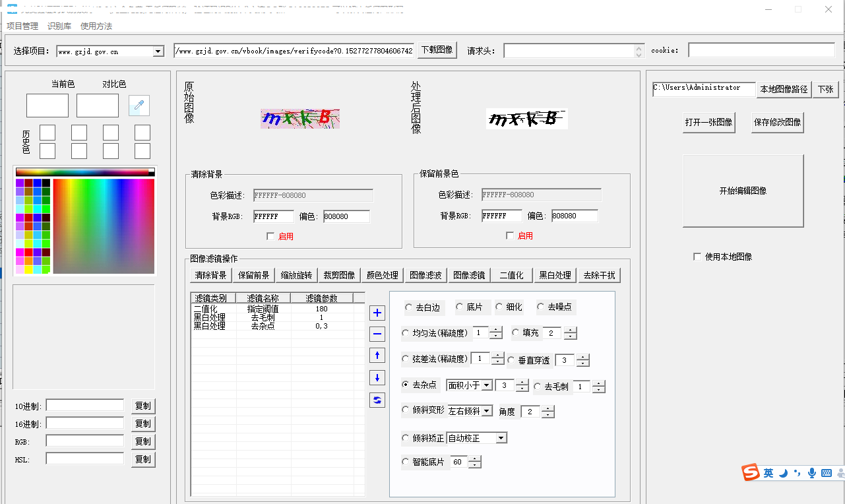Open the 自动校正 dropdown list

coord(501,438)
